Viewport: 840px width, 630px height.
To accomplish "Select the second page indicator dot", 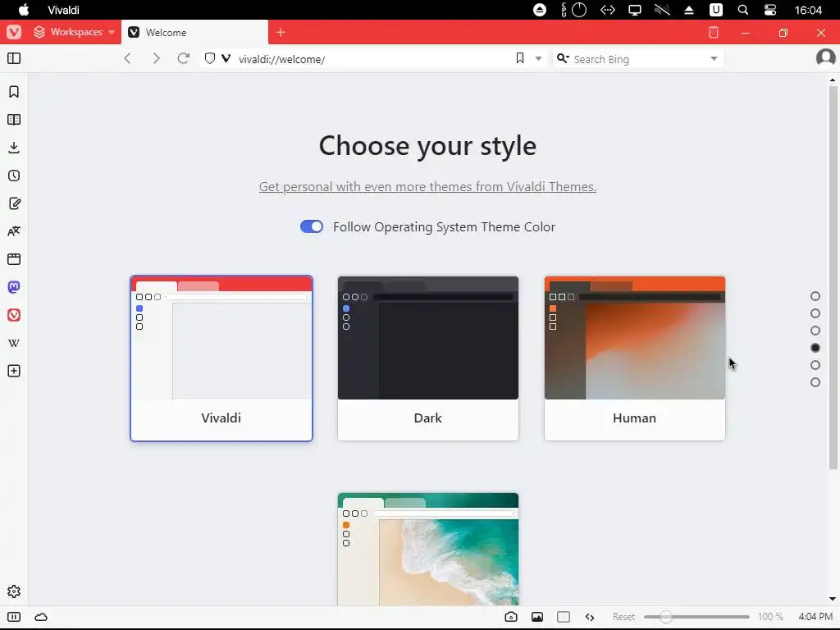I will pos(815,313).
